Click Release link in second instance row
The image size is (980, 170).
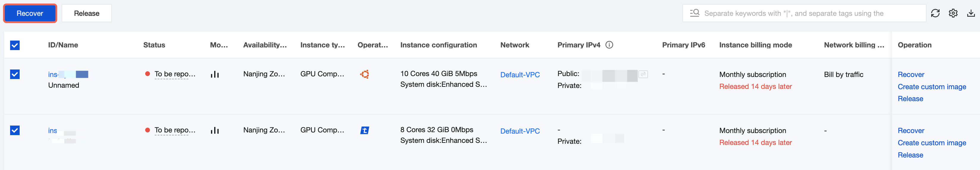910,155
